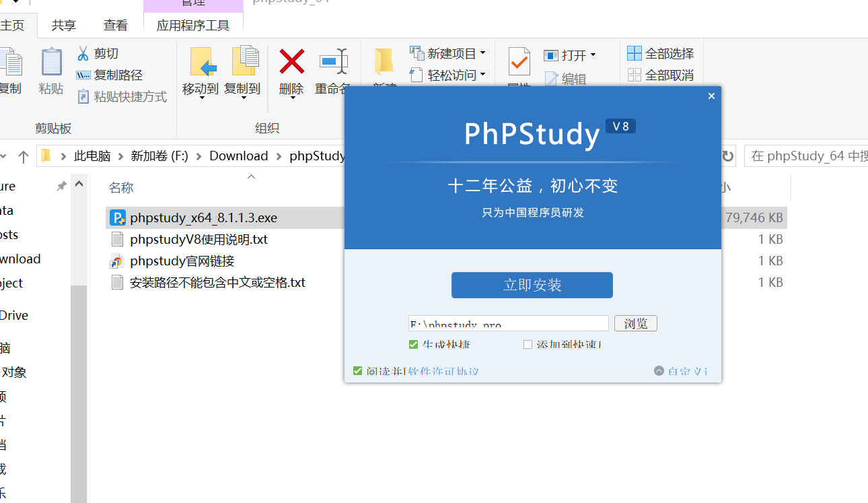The width and height of the screenshot is (868, 503).
Task: Expand the New item (新建项目) dropdown
Action: [x=482, y=53]
